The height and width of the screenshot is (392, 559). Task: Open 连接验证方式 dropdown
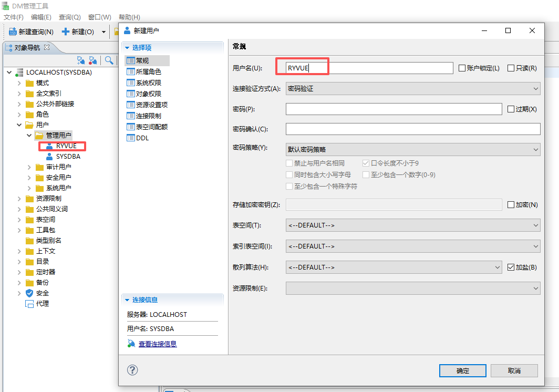click(413, 89)
